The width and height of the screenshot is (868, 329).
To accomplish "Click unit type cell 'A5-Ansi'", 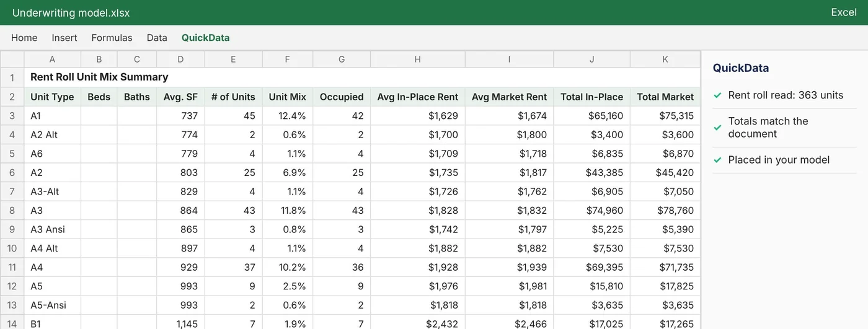I will (52, 305).
